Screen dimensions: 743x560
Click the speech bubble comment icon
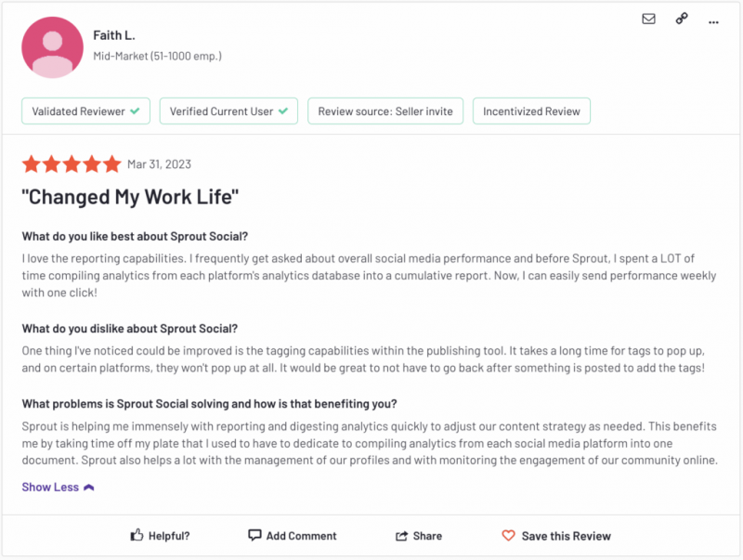[x=254, y=535]
